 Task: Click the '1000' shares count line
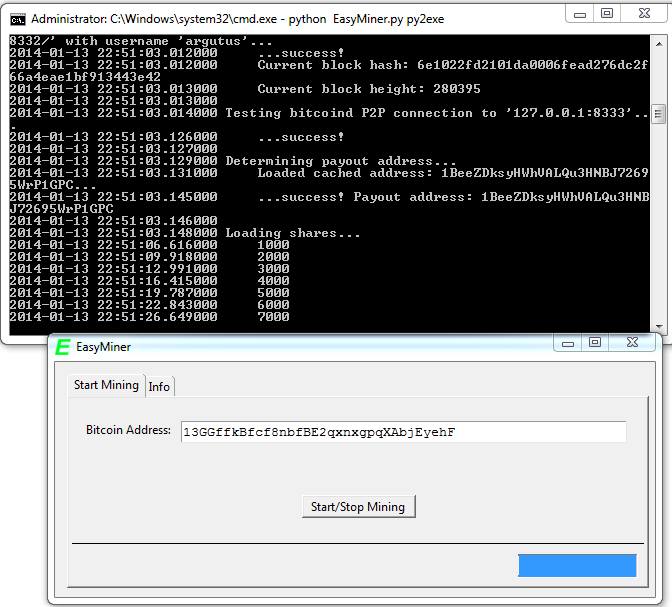point(273,245)
